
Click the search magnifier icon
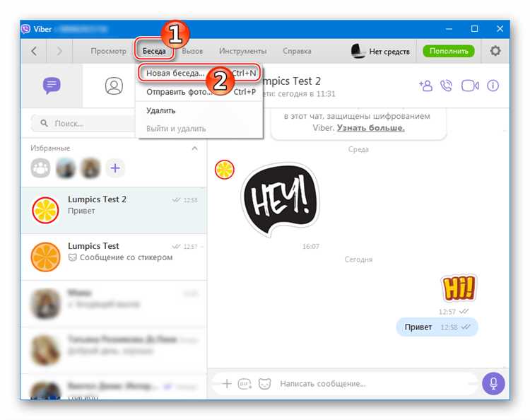coord(44,123)
